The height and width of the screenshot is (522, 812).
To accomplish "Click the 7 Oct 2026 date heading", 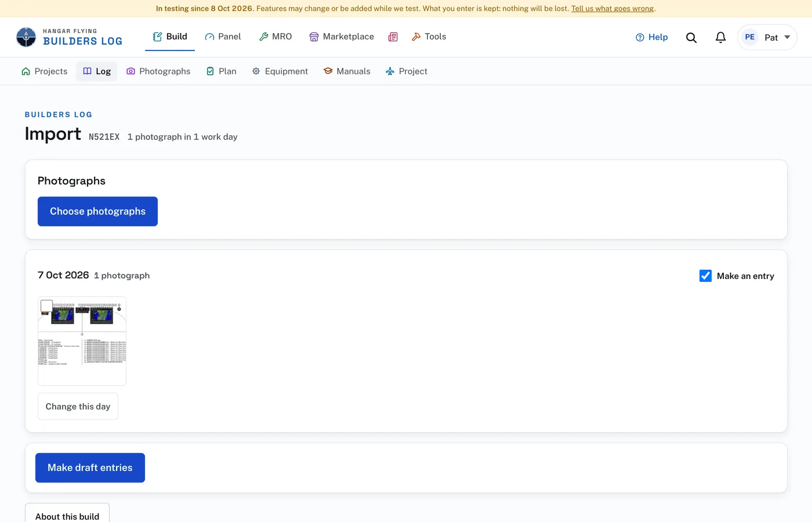I will tap(63, 275).
